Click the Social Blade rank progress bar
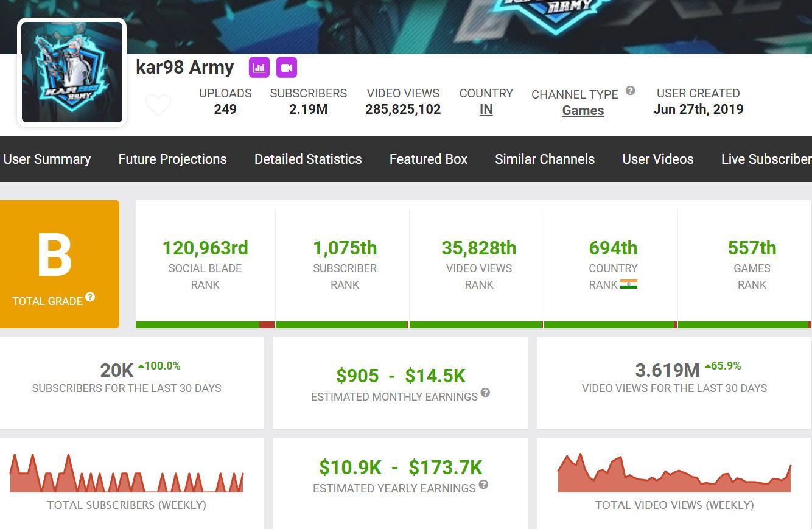Viewport: 812px width, 529px height. pyautogui.click(x=205, y=325)
